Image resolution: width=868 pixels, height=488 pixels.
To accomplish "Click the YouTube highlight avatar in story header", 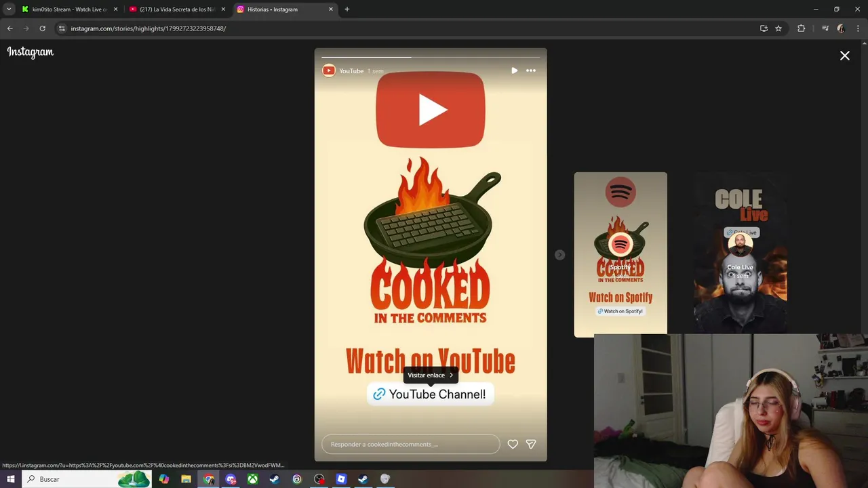I will tap(329, 70).
